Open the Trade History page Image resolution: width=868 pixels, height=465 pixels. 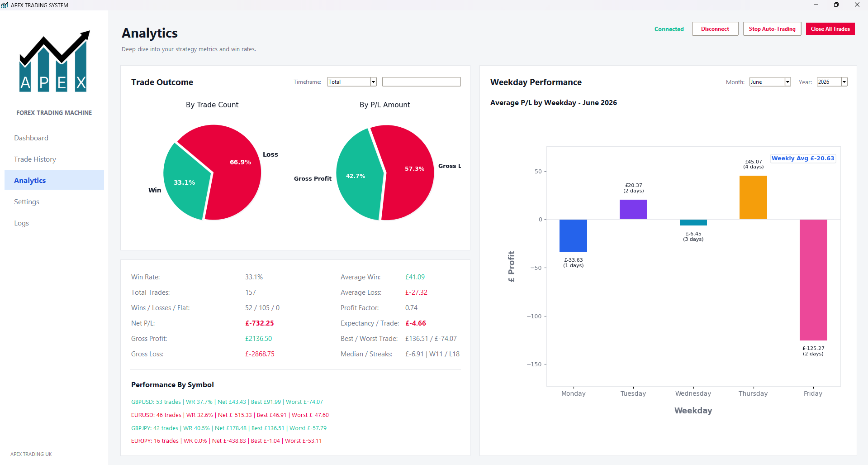[35, 159]
